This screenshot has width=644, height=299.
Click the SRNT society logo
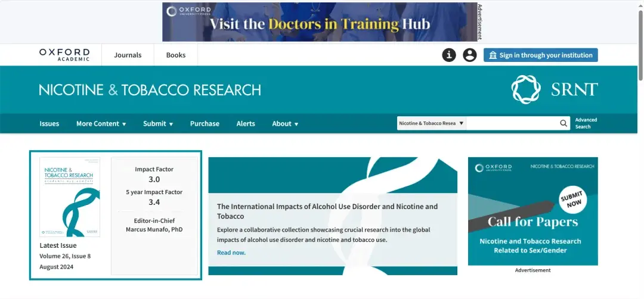(555, 89)
